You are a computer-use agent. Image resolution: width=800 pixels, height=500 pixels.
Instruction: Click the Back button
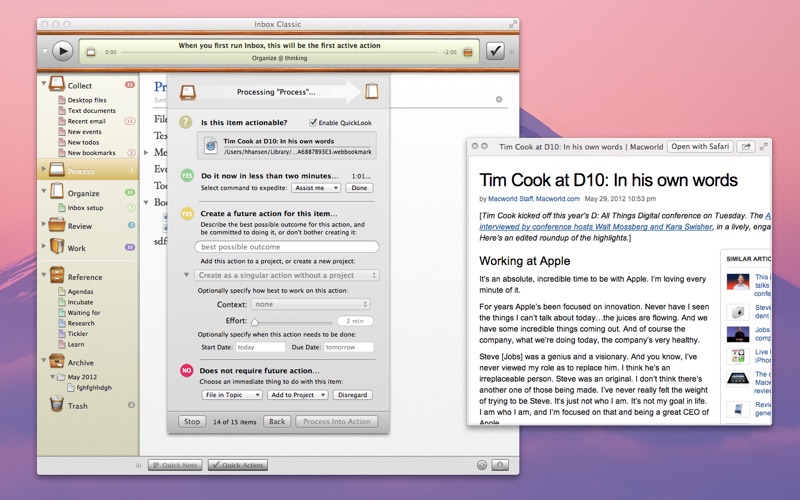277,421
